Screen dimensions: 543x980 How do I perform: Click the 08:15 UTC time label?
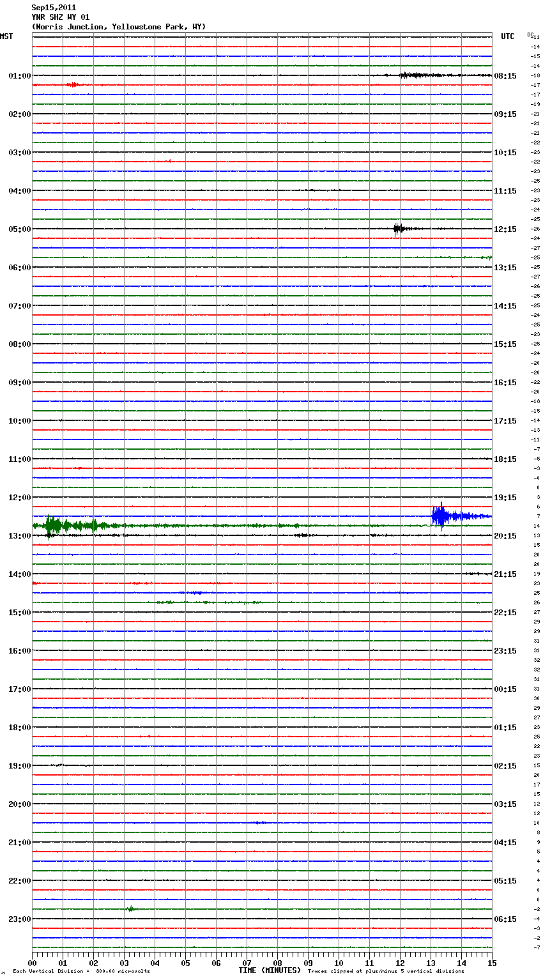click(x=505, y=76)
